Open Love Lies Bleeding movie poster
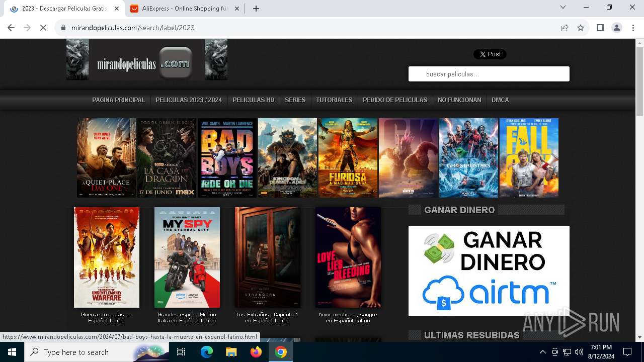 [348, 257]
